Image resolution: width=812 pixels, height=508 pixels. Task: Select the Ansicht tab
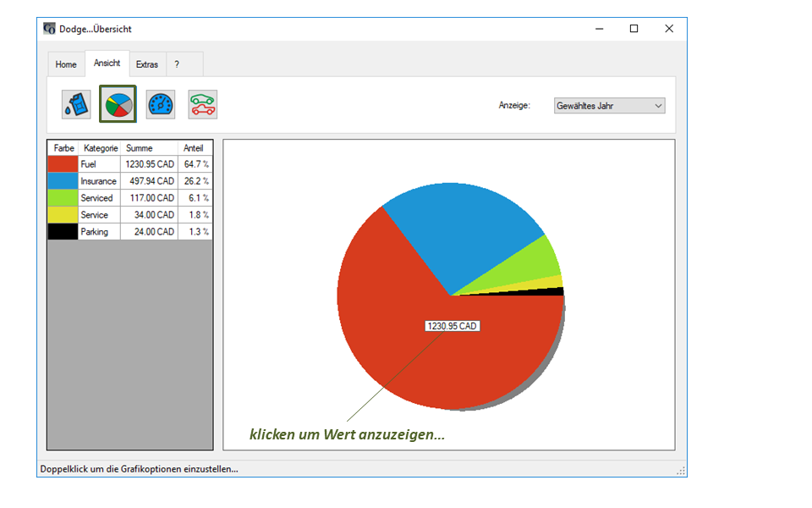[x=107, y=63]
